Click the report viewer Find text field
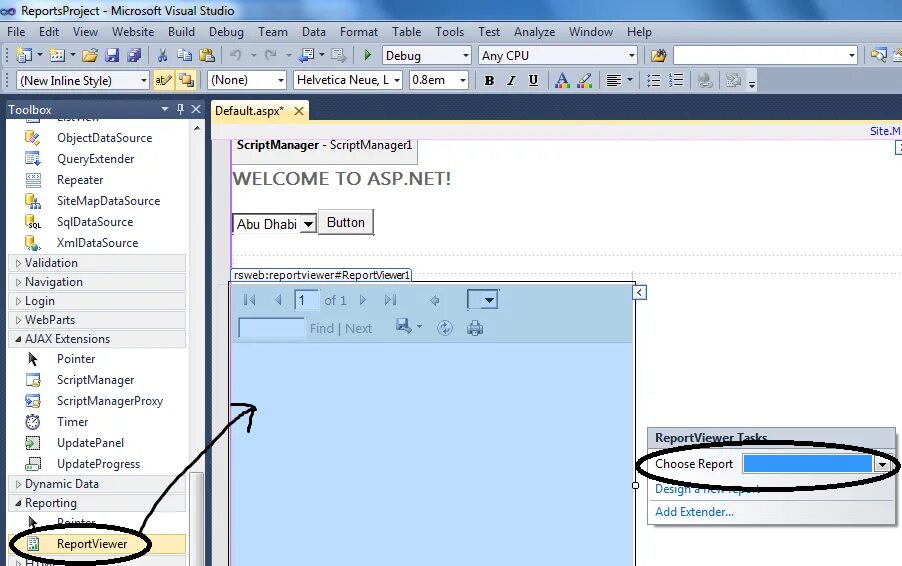 click(x=271, y=328)
